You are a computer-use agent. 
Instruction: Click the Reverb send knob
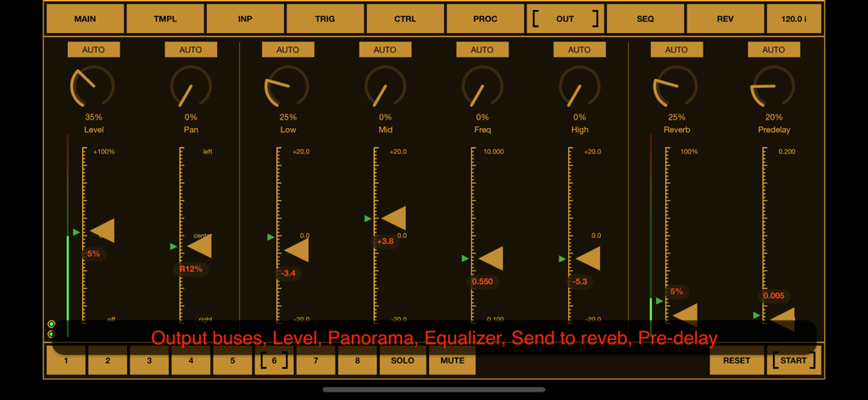pos(676,87)
